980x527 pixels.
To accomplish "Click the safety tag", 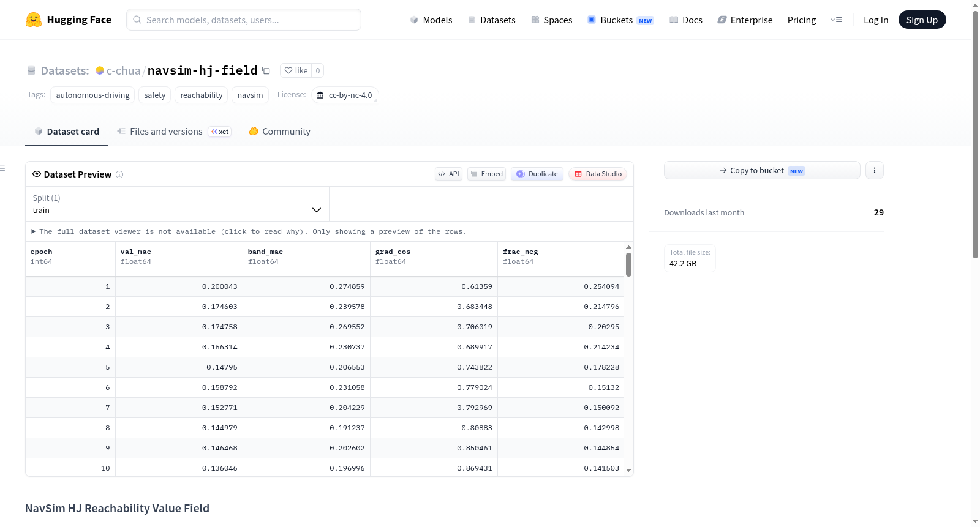I will pos(155,95).
